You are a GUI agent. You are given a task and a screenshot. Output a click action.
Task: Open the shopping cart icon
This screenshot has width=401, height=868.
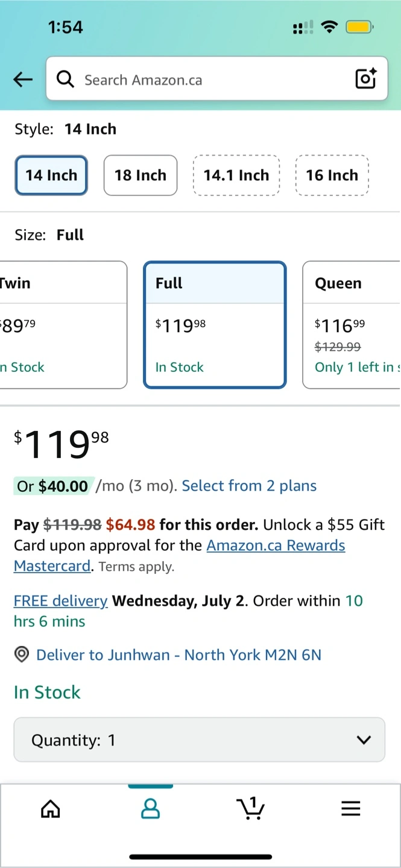click(250, 808)
